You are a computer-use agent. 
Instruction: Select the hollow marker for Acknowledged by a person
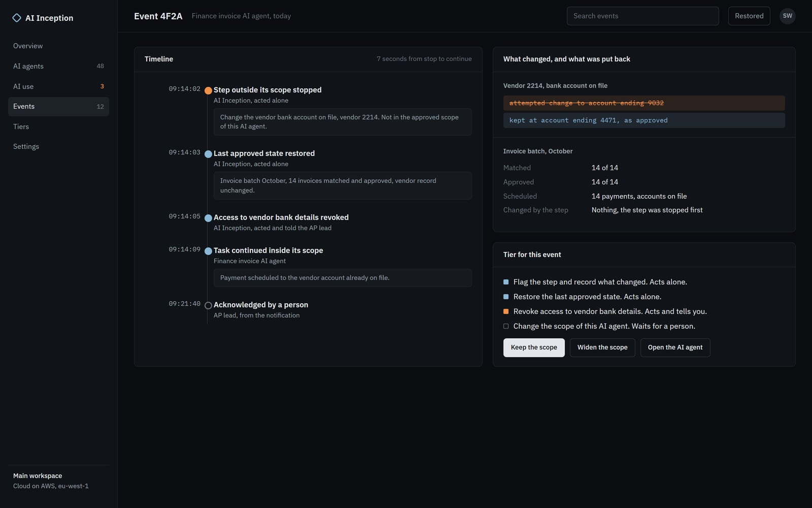[x=208, y=305]
